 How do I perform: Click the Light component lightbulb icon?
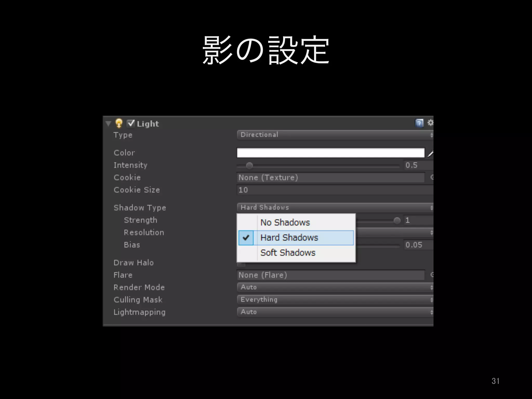pyautogui.click(x=119, y=123)
